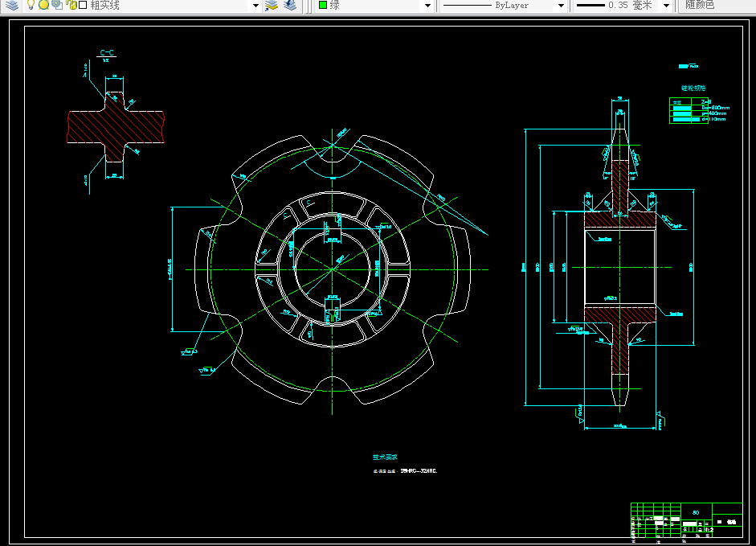Toggle the layer lock padlock icon
Viewport: 756px width, 546px height.
point(72,5)
